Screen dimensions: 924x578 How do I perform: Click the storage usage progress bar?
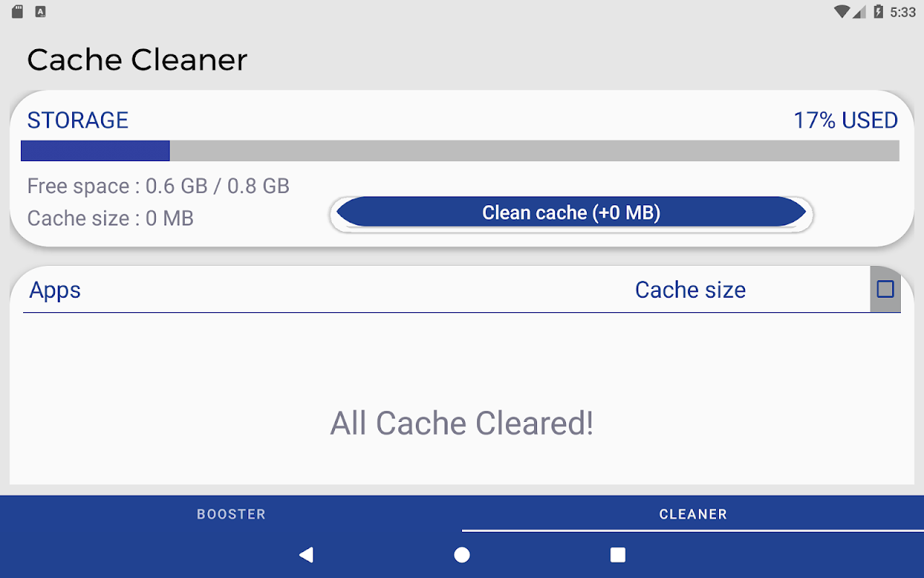click(460, 151)
